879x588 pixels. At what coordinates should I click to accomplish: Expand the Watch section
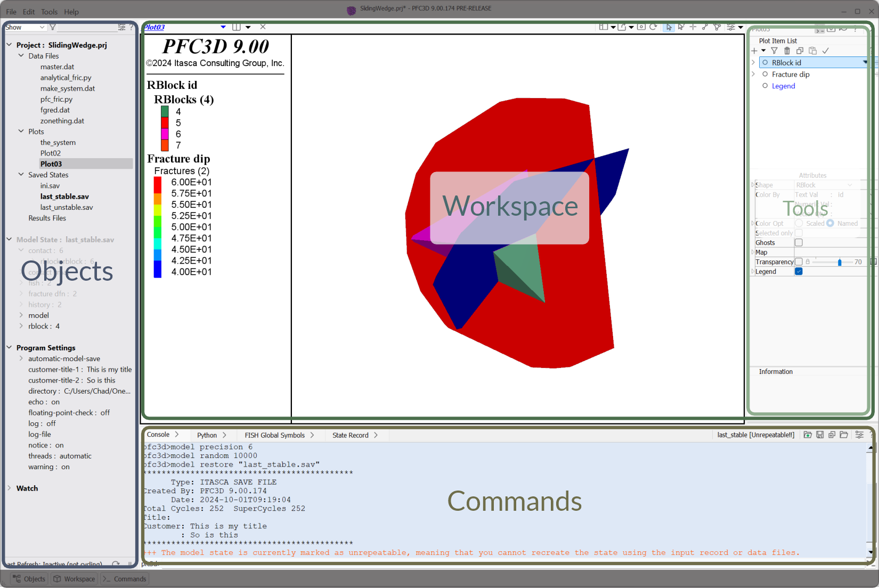pos(9,488)
